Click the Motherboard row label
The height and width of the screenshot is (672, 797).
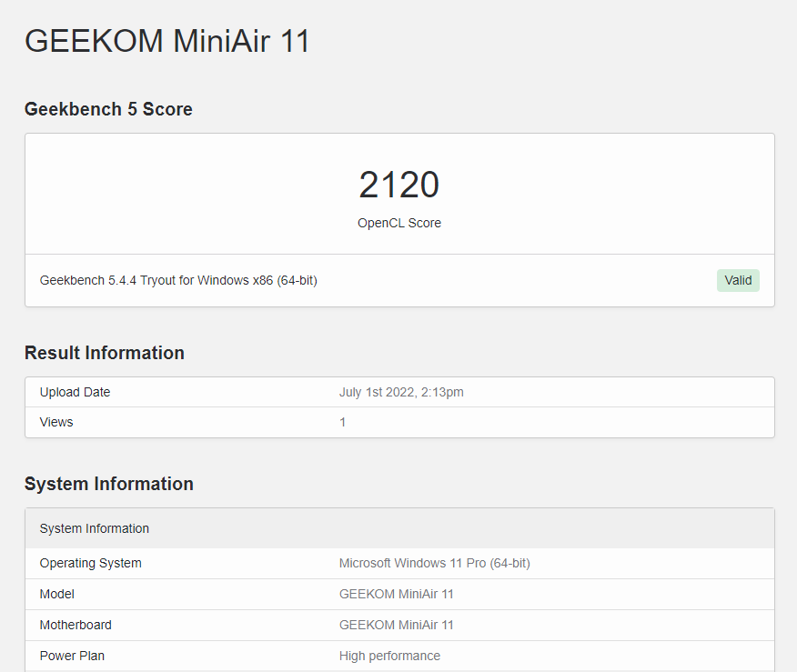click(x=76, y=626)
